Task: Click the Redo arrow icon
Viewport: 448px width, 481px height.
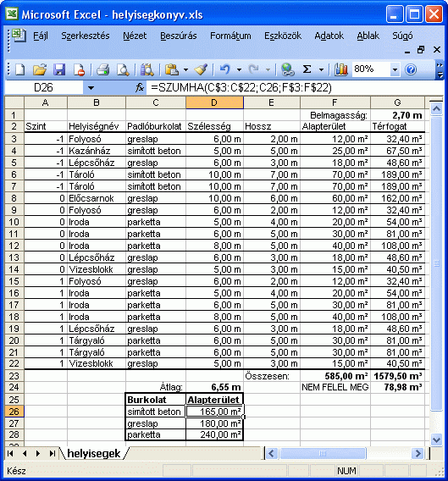Action: click(254, 69)
